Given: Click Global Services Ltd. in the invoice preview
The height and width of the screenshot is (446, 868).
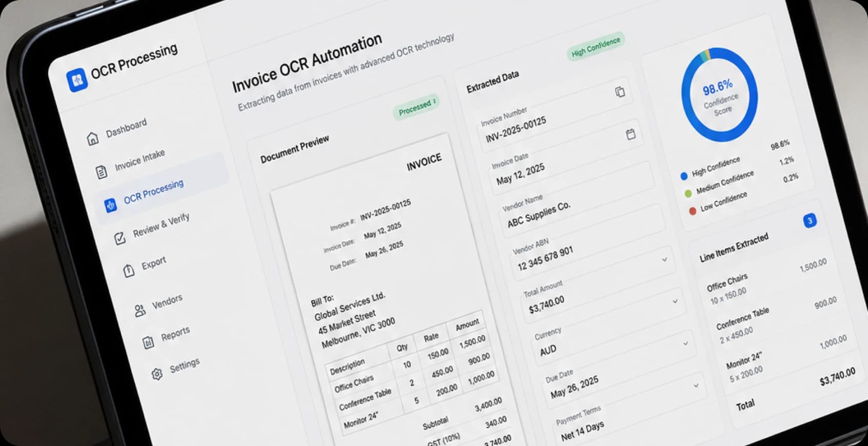Looking at the screenshot, I should pos(349,307).
